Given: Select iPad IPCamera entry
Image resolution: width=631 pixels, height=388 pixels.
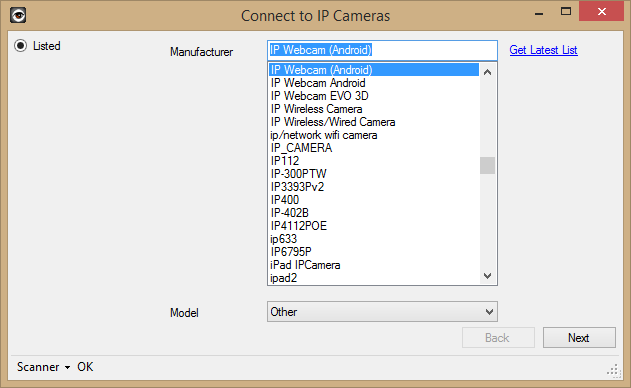Looking at the screenshot, I should [x=374, y=265].
